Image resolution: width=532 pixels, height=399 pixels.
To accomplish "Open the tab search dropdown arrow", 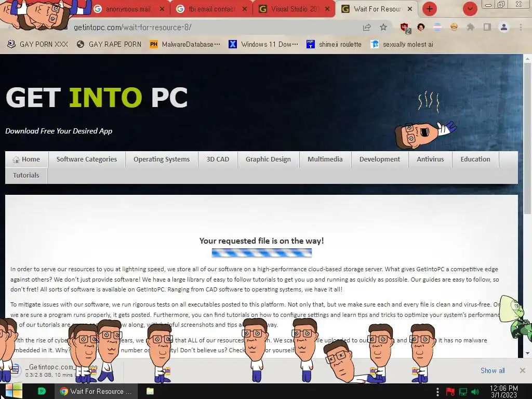I will (x=470, y=9).
